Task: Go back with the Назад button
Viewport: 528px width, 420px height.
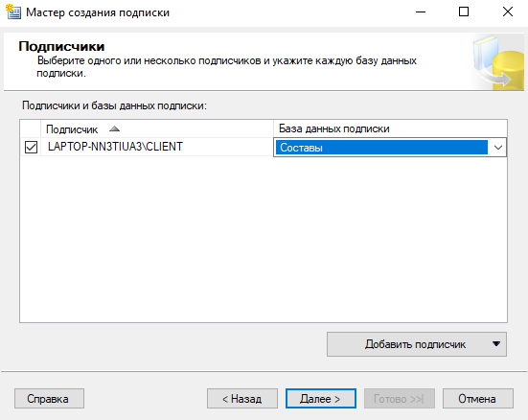Action: point(242,399)
